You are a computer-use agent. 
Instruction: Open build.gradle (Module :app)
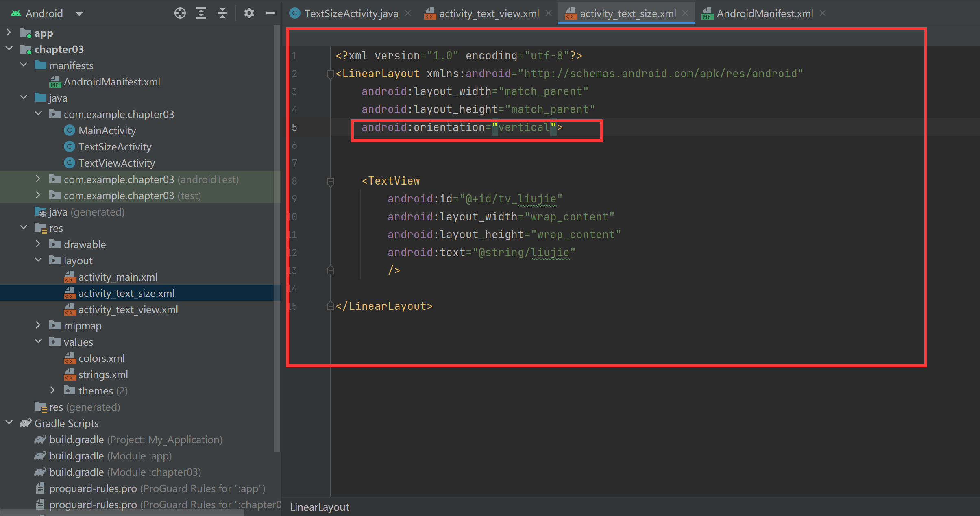[110, 456]
